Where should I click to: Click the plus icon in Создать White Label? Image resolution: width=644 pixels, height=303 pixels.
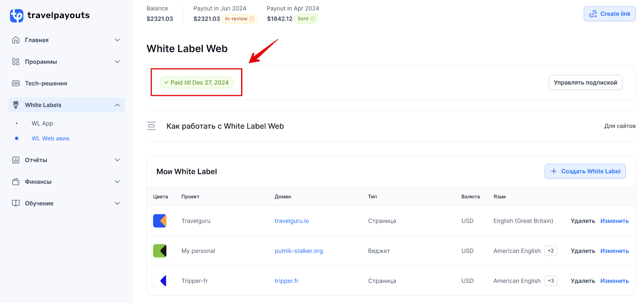tap(553, 171)
